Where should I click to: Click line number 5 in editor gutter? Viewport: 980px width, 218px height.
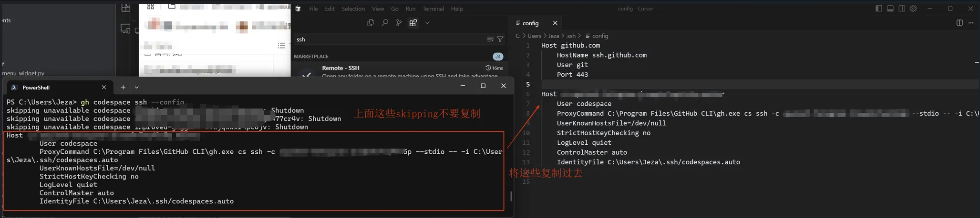tap(527, 84)
